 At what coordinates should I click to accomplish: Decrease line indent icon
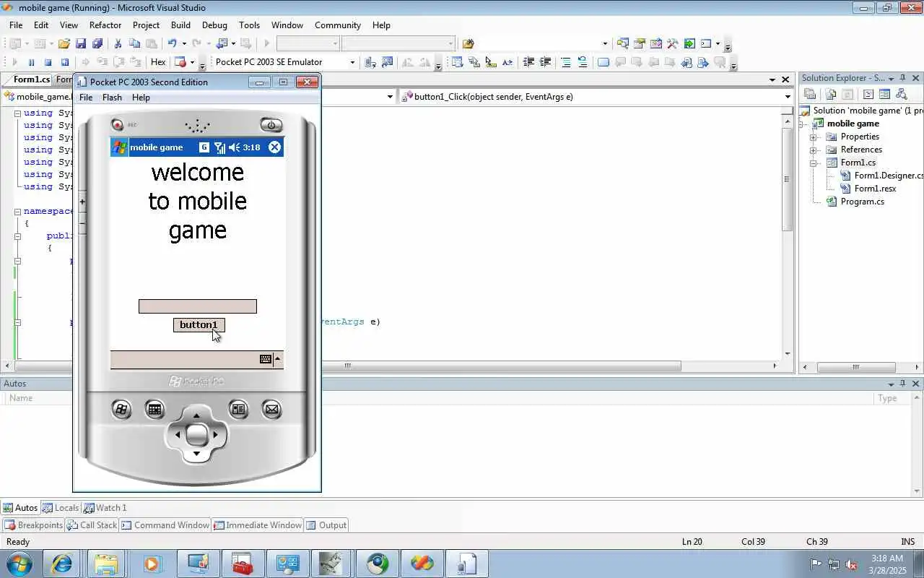tap(528, 63)
